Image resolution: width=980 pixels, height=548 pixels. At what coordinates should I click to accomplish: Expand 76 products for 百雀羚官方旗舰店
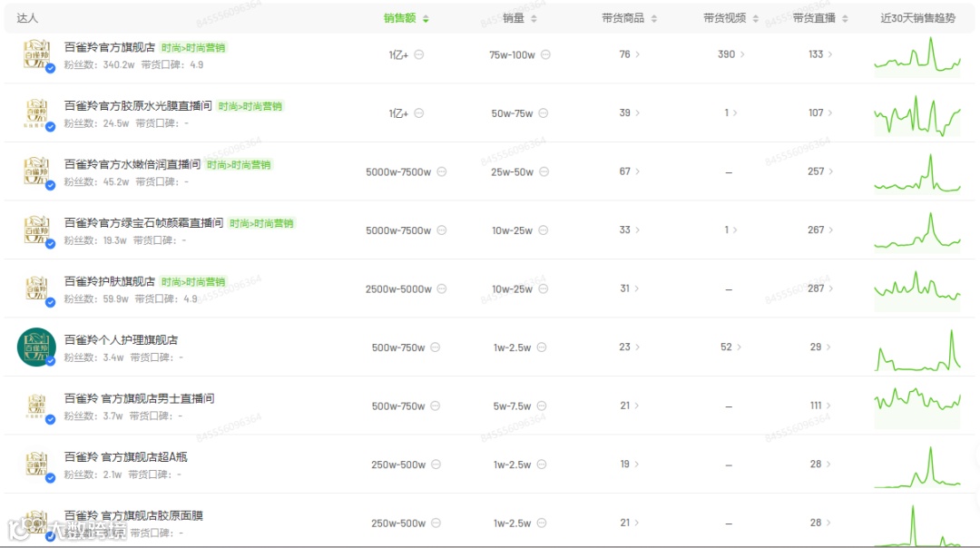pos(630,54)
